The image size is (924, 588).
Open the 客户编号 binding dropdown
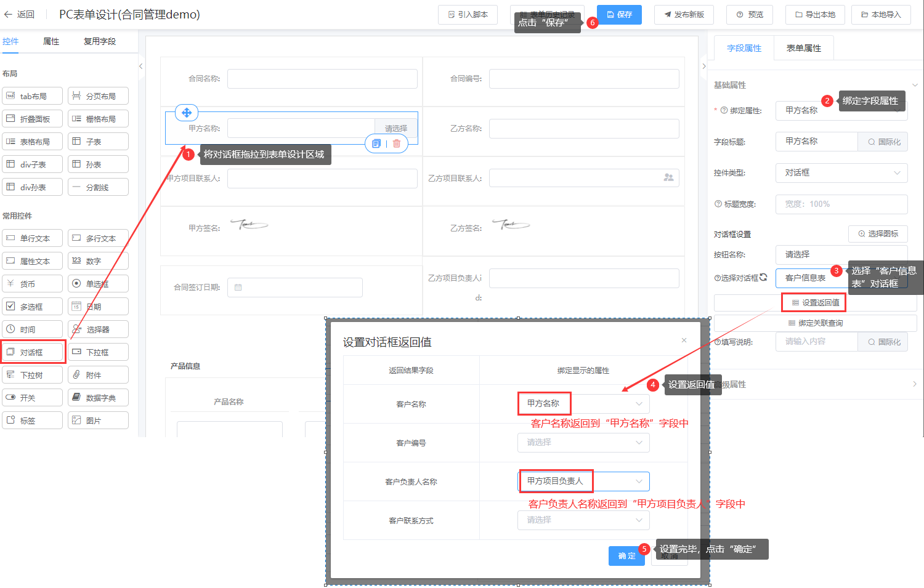point(583,442)
